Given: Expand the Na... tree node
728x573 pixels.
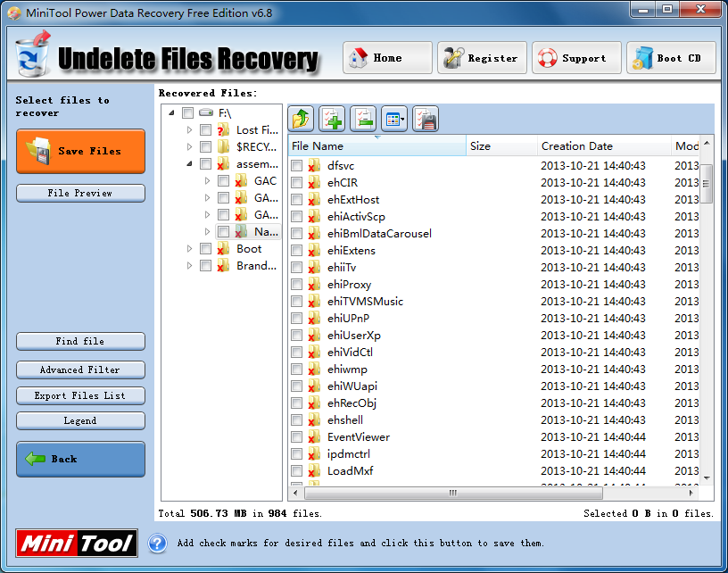Looking at the screenshot, I should coord(207,232).
